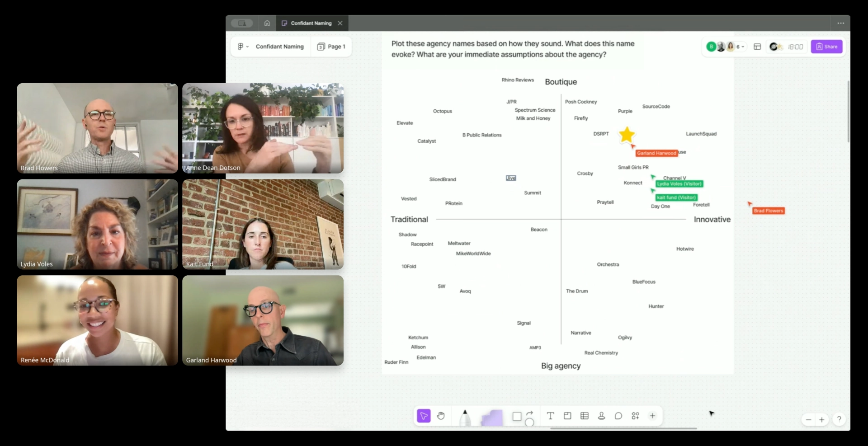Open the Help question mark button
Viewport: 868px width, 446px height.
point(839,419)
